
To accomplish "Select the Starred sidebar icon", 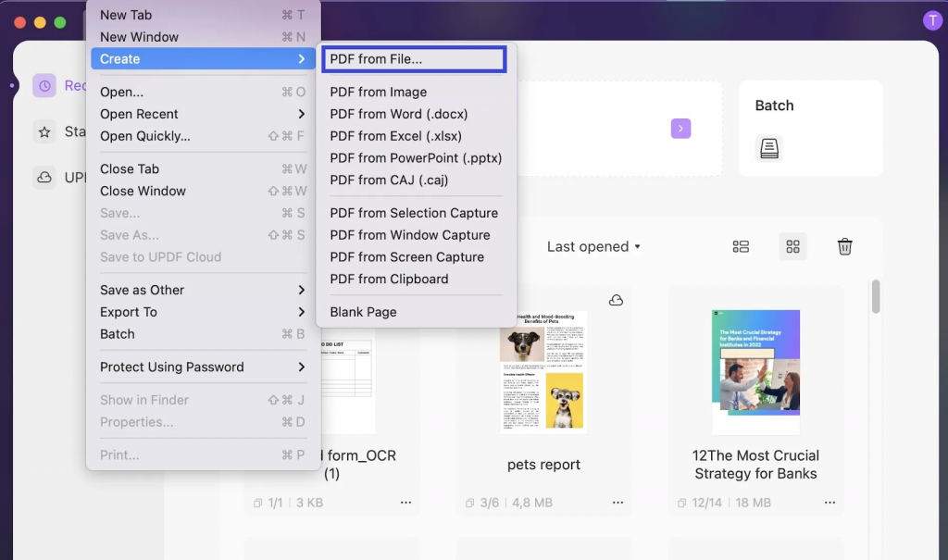I will (44, 132).
